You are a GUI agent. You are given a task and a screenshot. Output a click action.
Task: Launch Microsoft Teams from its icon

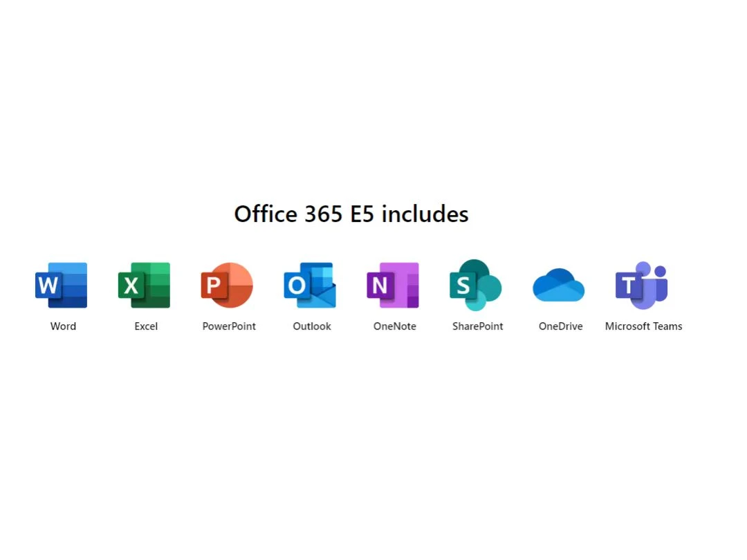tap(642, 284)
